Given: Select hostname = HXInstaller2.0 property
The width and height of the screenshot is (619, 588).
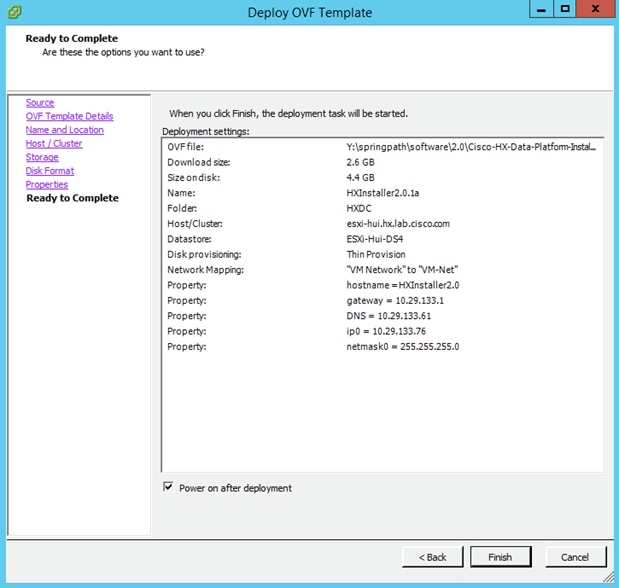Looking at the screenshot, I should 403,285.
